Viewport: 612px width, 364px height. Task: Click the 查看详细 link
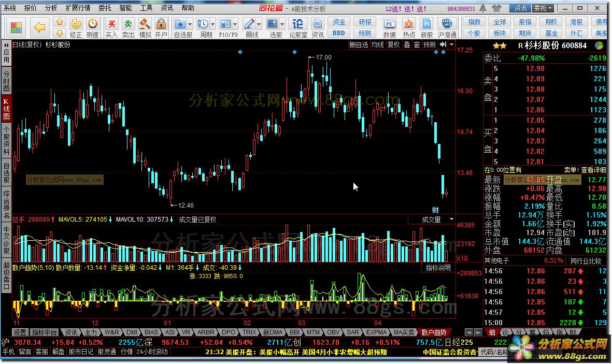tap(594, 170)
